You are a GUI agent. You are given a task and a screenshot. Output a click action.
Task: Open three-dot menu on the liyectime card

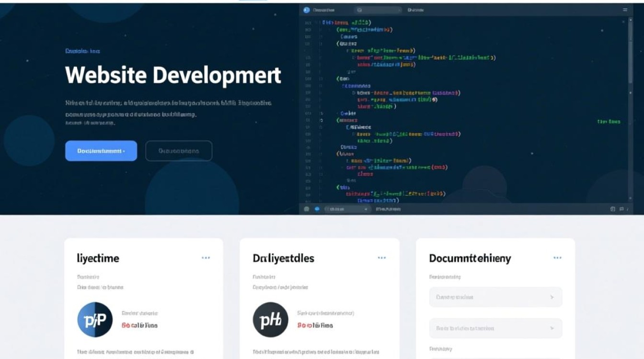tap(206, 258)
